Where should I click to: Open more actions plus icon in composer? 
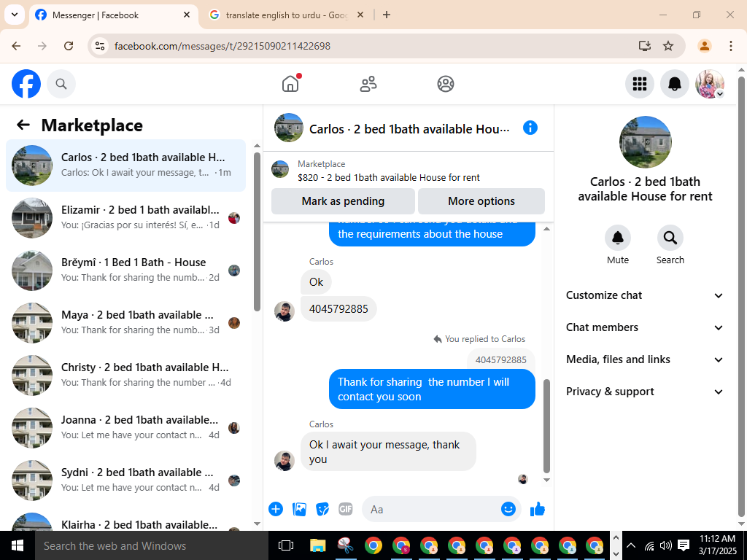click(275, 509)
